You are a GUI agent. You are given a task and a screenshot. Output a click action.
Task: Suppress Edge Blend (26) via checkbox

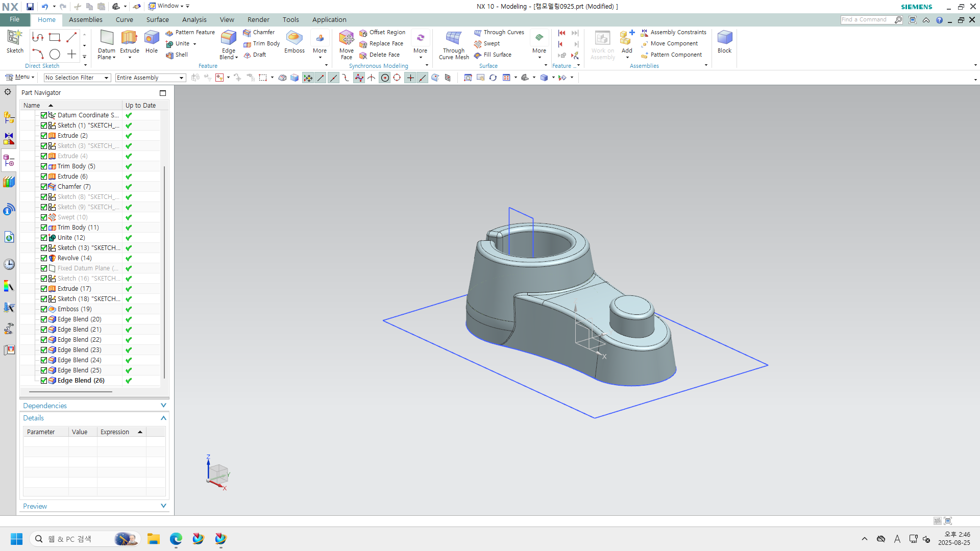pos(44,381)
